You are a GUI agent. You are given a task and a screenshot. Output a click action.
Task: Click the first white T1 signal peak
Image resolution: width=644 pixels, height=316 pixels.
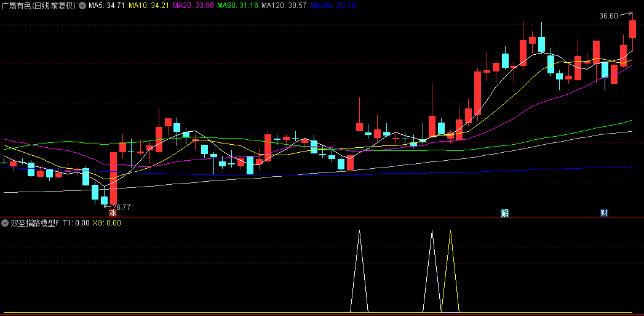pyautogui.click(x=359, y=272)
